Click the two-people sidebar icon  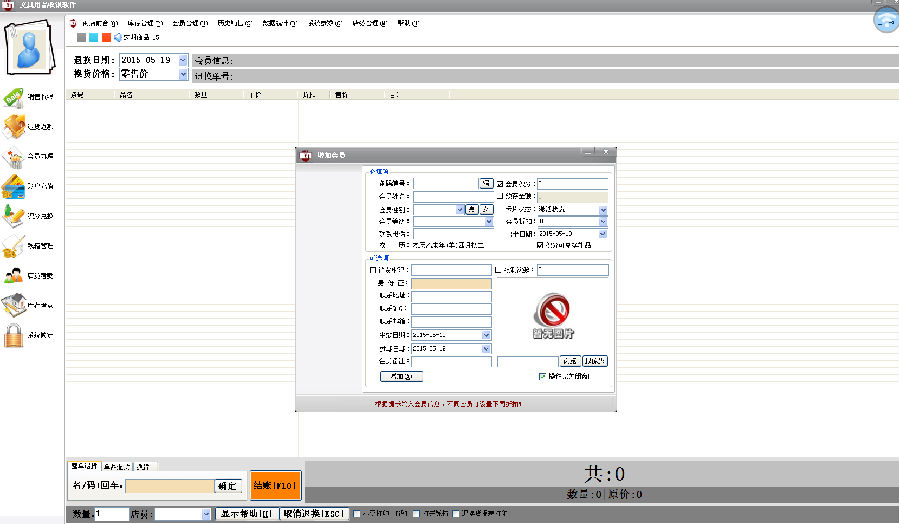14,275
